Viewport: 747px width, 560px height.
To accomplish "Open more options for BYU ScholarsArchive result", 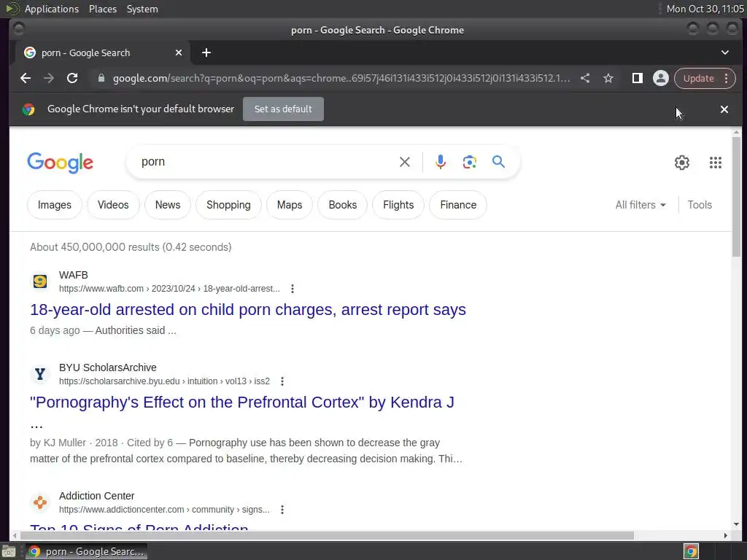I will 282,381.
